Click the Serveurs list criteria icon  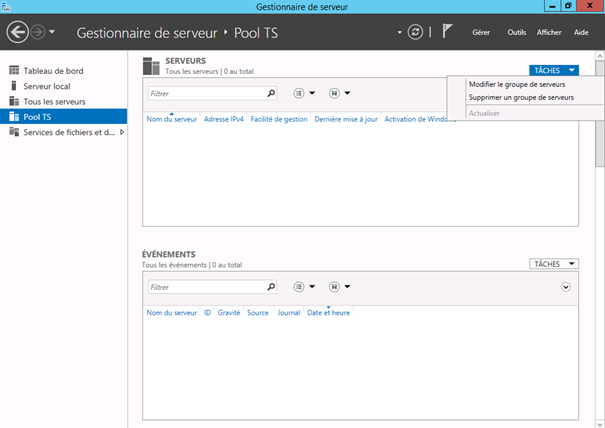[x=299, y=93]
